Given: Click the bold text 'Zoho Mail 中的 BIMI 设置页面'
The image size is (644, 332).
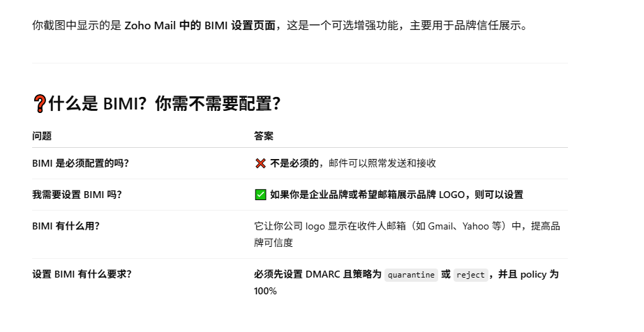Looking at the screenshot, I should pyautogui.click(x=200, y=25).
